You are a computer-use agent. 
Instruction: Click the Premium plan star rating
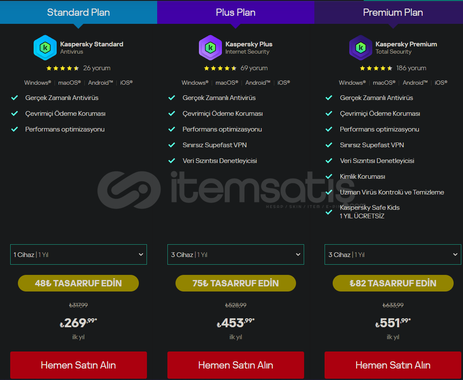coord(376,68)
